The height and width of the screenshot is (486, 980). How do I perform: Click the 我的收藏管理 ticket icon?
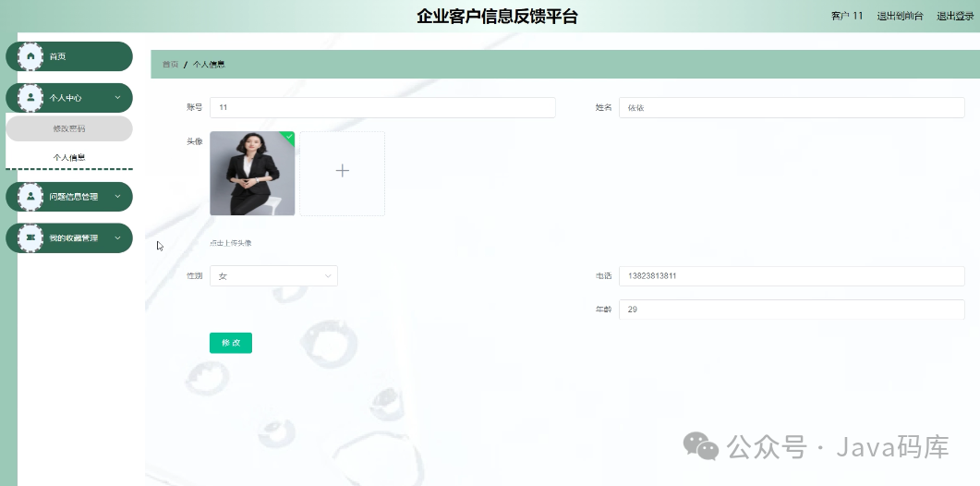tap(30, 237)
